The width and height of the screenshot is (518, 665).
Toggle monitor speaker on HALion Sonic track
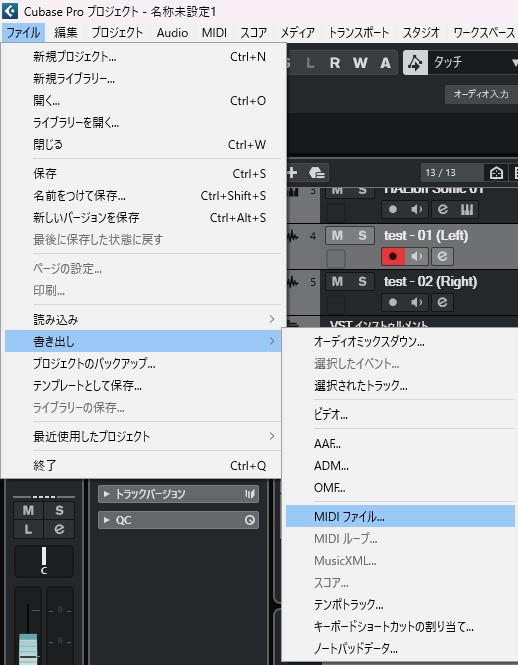417,210
